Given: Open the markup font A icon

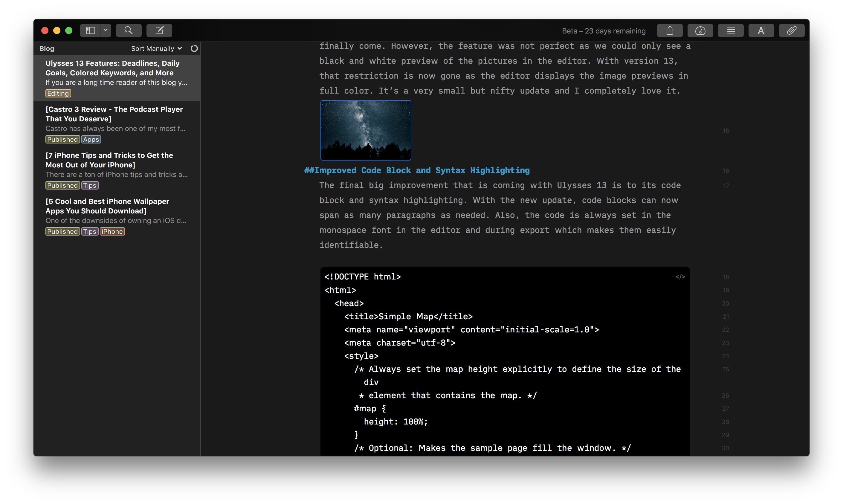Looking at the screenshot, I should (761, 30).
